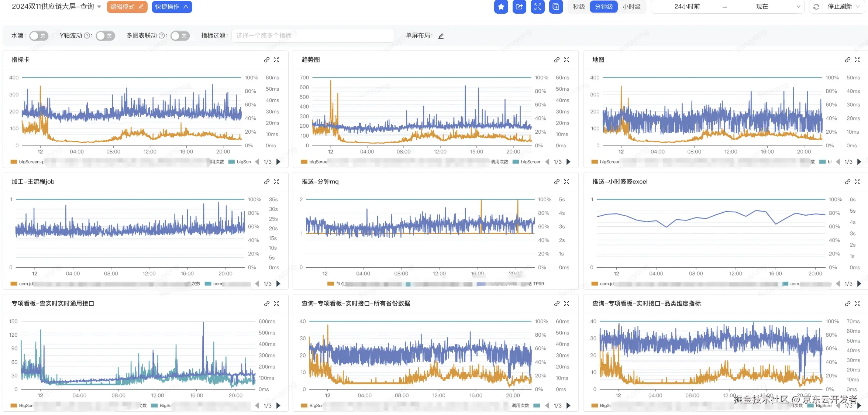Click the share export icon button
This screenshot has width=868, height=415.
[x=519, y=7]
